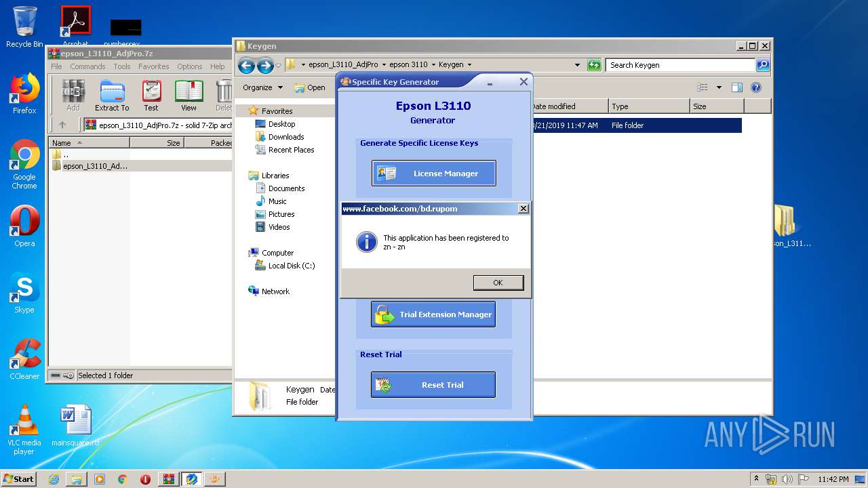Sort WinRAR list by Size column

tap(157, 142)
